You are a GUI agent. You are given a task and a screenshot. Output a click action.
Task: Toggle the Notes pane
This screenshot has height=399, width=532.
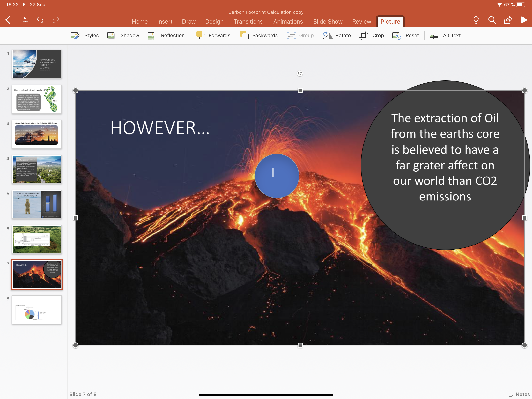519,394
